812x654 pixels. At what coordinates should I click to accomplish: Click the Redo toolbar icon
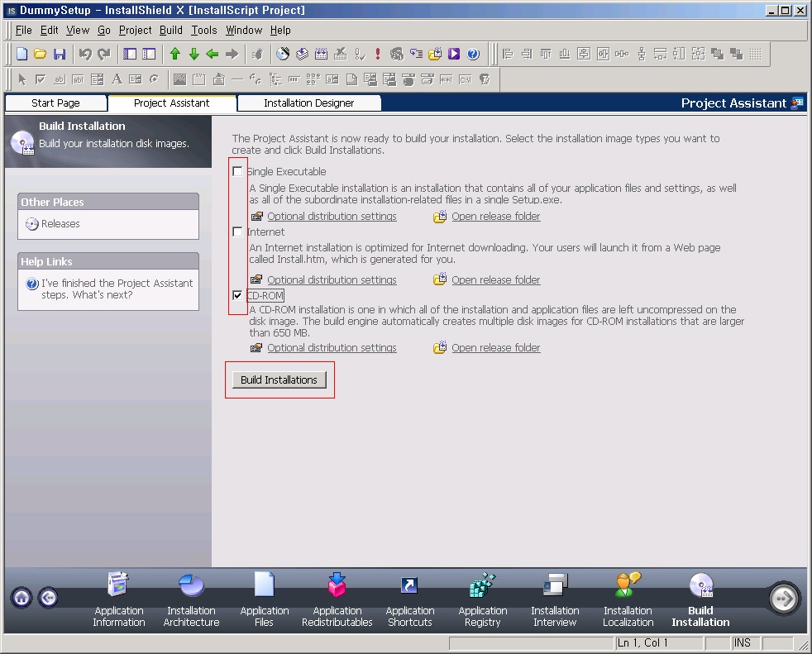104,54
